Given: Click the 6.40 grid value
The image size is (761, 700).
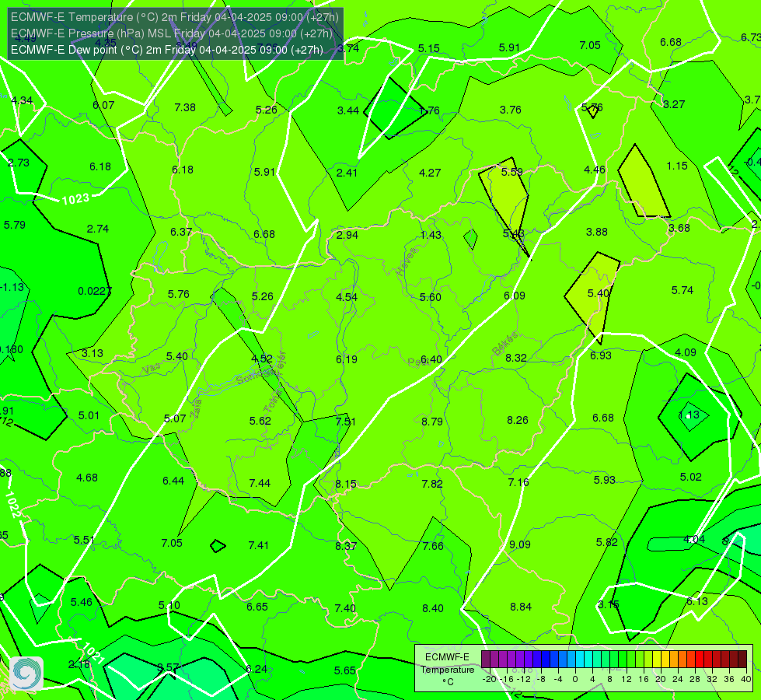Looking at the screenshot, I should click(x=431, y=359).
